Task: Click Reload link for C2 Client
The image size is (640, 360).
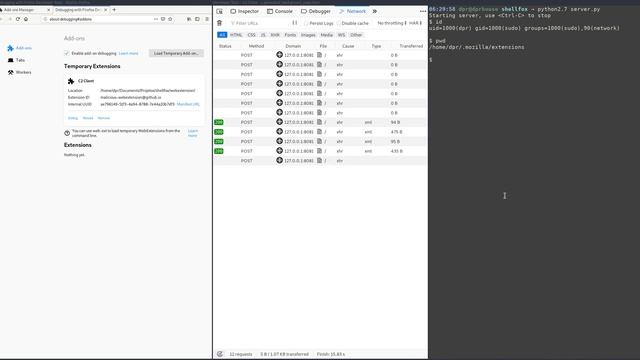Action: point(88,118)
